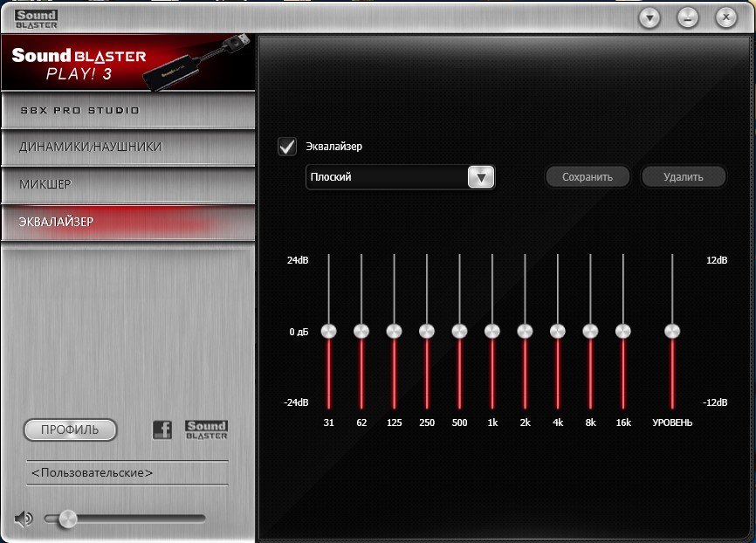Click the Эквалайзер checkbox label text
The height and width of the screenshot is (543, 756).
click(x=334, y=147)
